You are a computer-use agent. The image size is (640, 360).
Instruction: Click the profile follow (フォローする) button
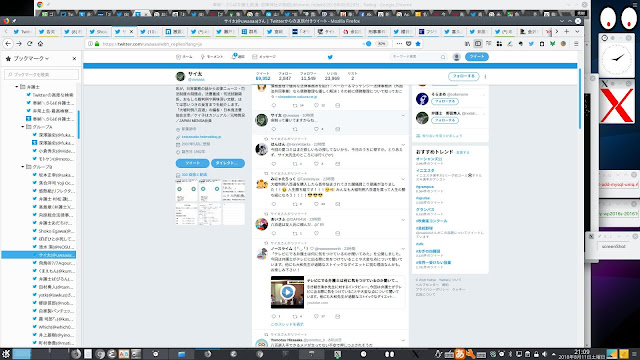[x=463, y=76]
